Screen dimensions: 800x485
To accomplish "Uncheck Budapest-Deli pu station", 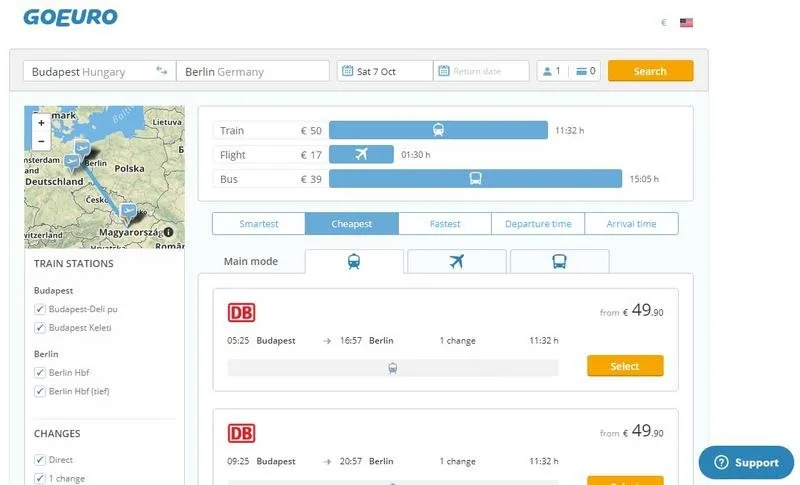I will pyautogui.click(x=40, y=309).
